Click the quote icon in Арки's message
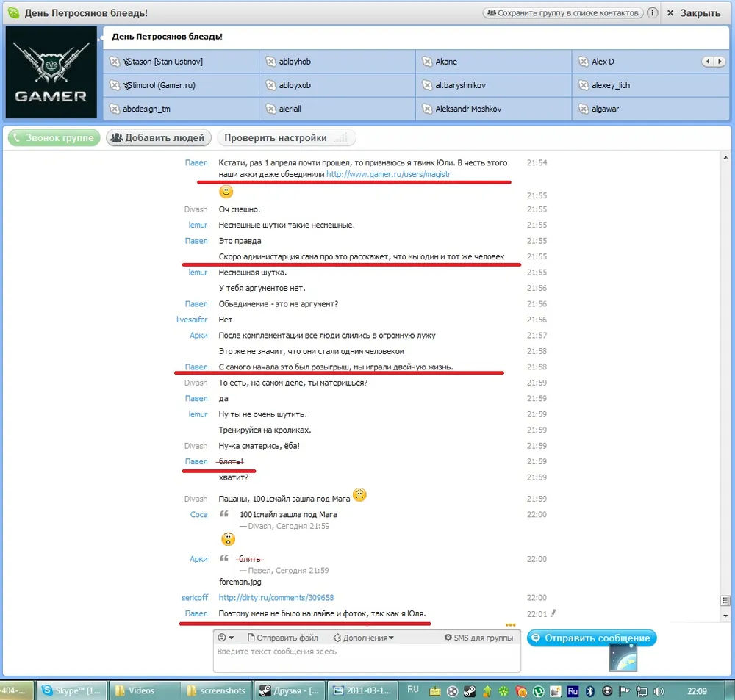Screen dimensions: 735x700 coord(224,558)
